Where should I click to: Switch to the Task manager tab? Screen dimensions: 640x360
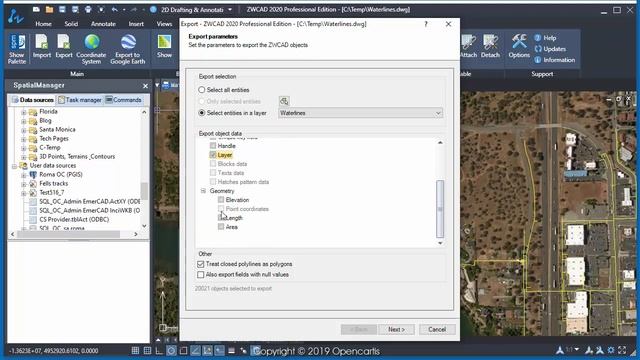pos(80,100)
